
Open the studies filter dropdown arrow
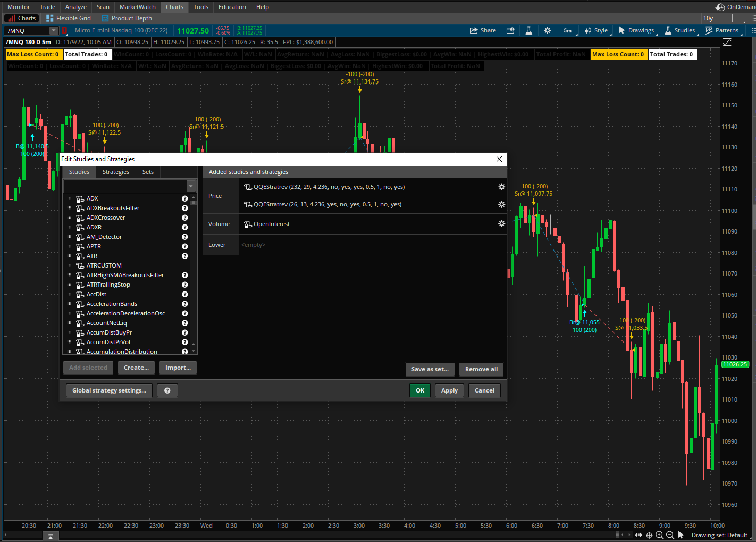pos(191,186)
